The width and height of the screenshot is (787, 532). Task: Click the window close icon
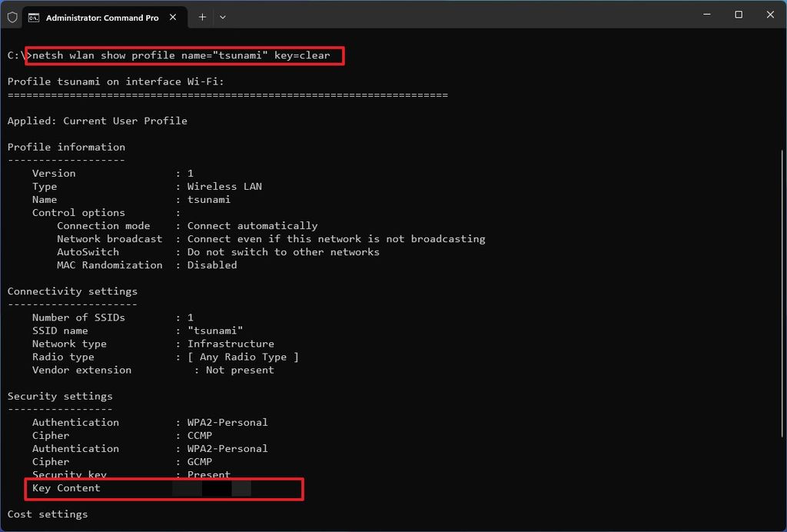point(770,15)
